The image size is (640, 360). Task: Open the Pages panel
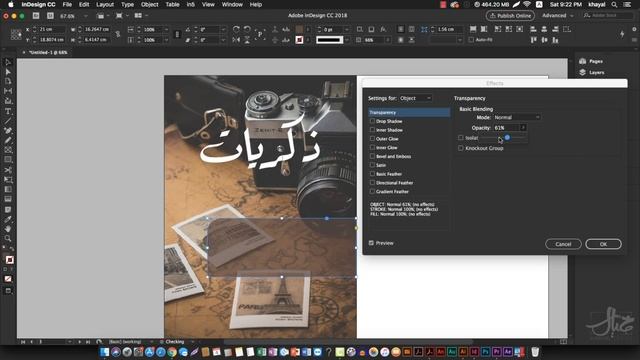(591, 61)
